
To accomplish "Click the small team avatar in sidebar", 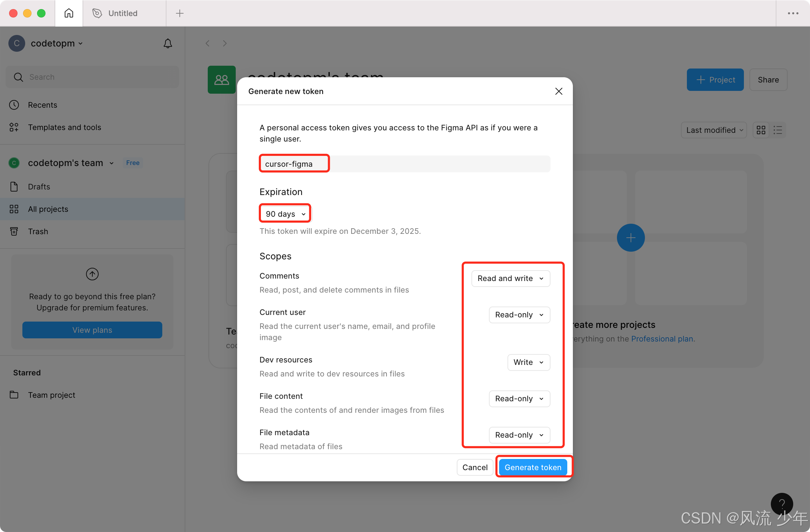I will 14,163.
